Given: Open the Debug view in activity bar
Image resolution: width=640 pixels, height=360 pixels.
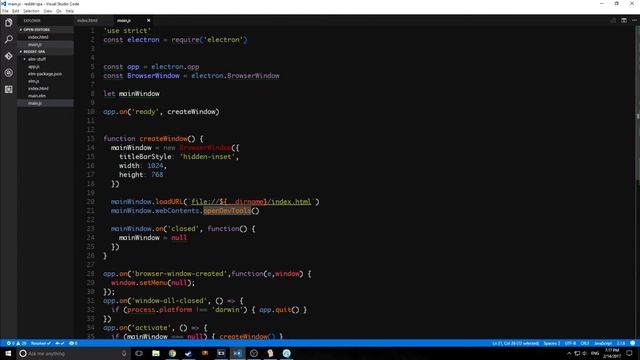Looking at the screenshot, I should point(9,73).
